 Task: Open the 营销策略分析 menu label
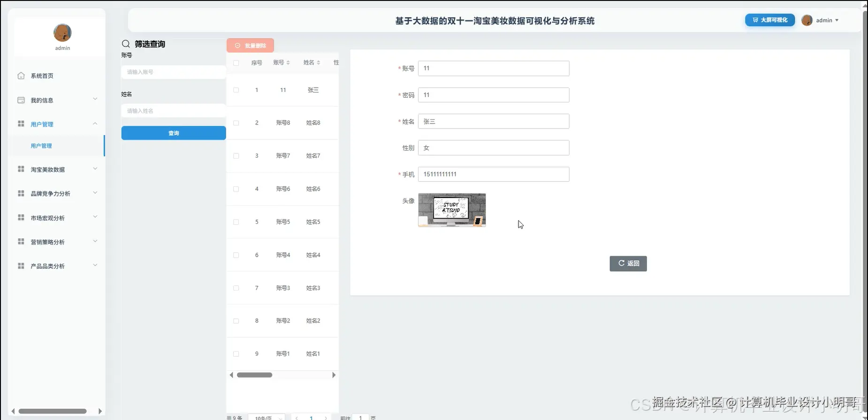coord(48,242)
